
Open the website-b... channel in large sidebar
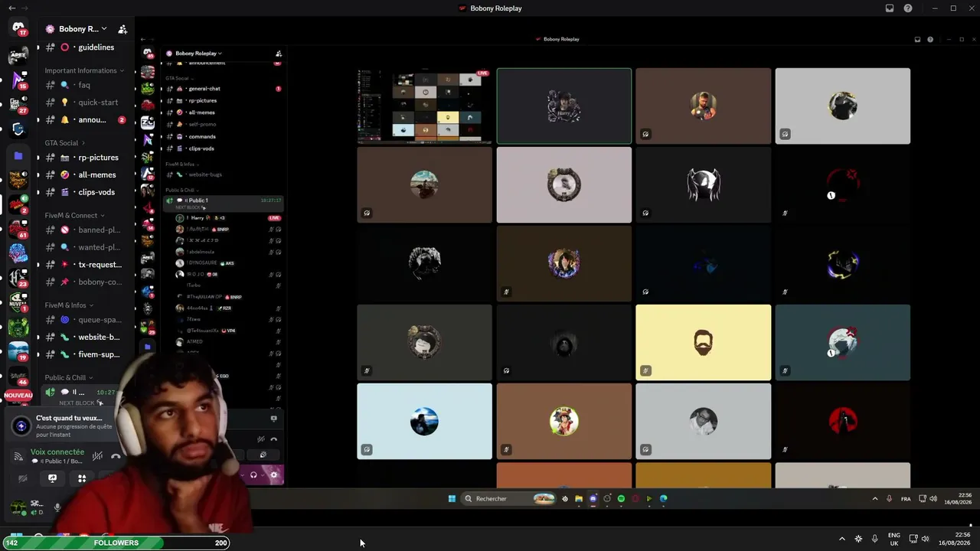(x=85, y=337)
